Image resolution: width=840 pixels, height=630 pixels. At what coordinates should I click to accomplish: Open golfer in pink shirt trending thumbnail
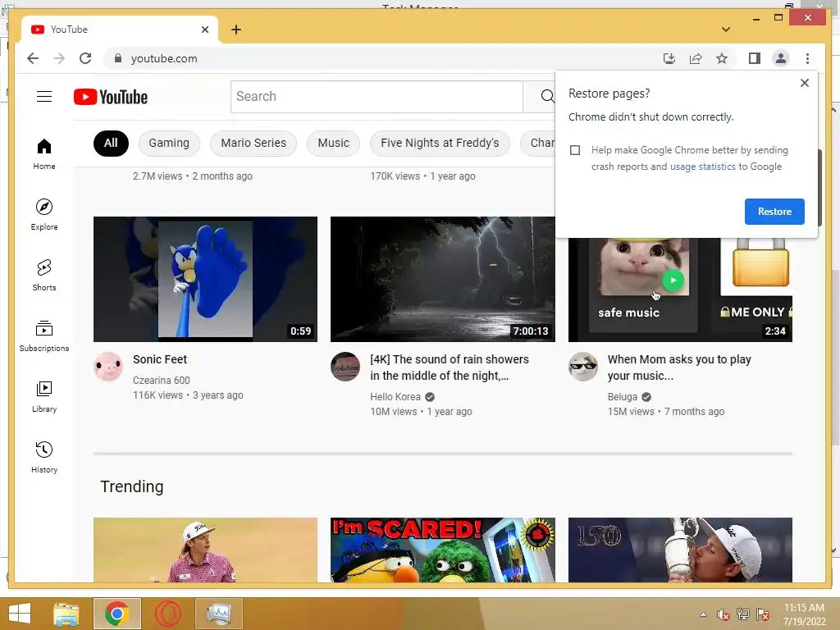(x=205, y=550)
